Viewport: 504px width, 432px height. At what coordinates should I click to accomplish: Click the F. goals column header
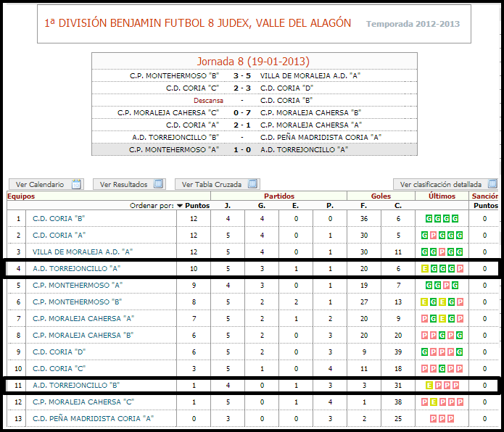click(363, 206)
